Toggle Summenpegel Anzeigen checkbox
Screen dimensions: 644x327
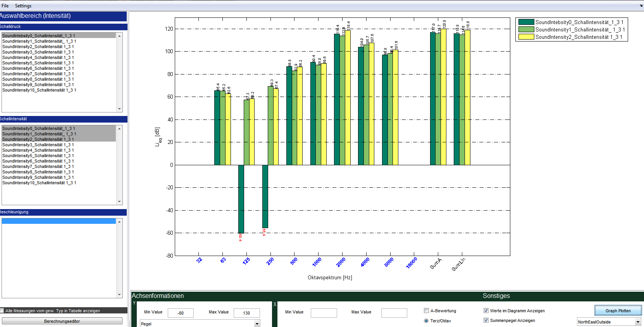(x=486, y=320)
